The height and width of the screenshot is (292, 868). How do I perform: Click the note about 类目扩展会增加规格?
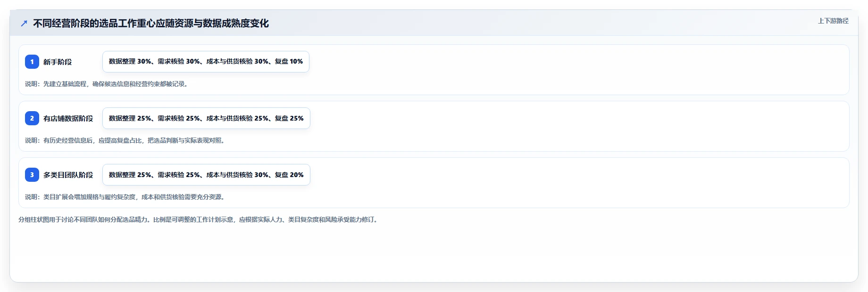click(x=126, y=197)
